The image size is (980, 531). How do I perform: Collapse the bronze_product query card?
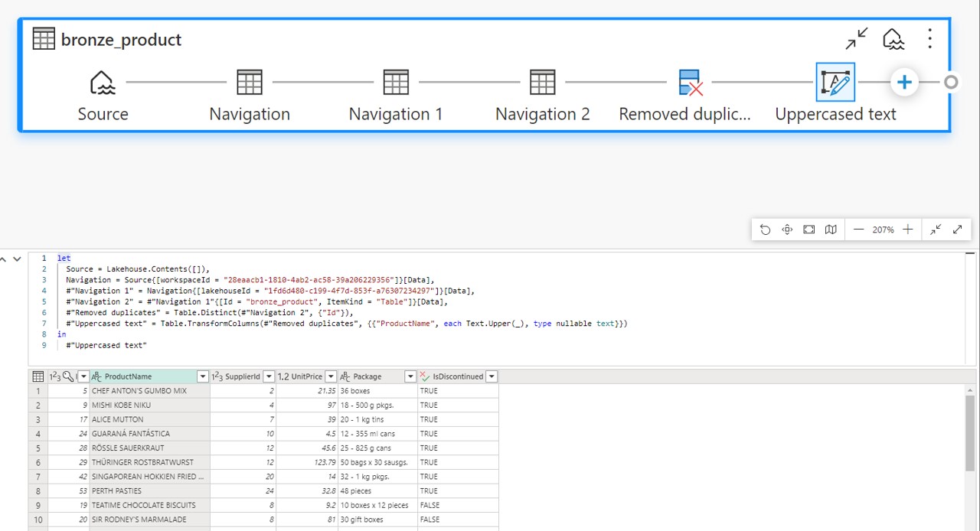pyautogui.click(x=857, y=38)
